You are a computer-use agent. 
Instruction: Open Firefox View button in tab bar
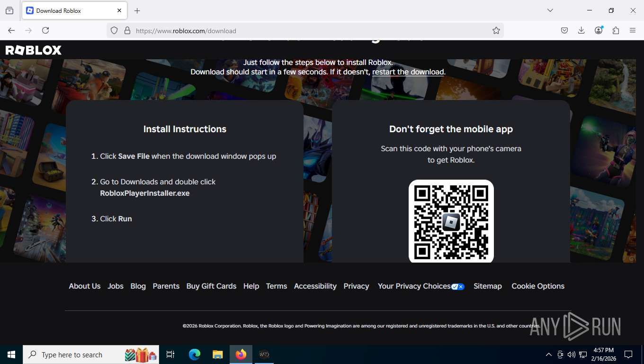pyautogui.click(x=9, y=10)
